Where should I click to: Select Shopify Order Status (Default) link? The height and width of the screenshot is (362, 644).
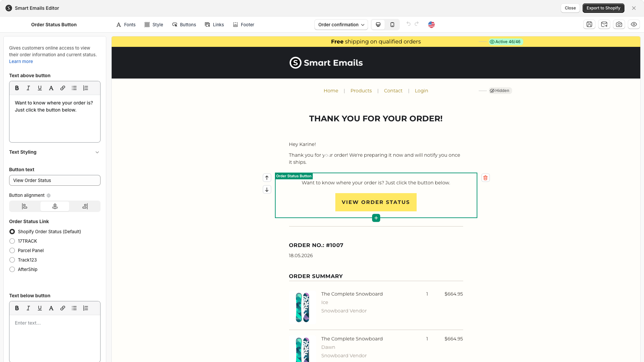(12, 232)
